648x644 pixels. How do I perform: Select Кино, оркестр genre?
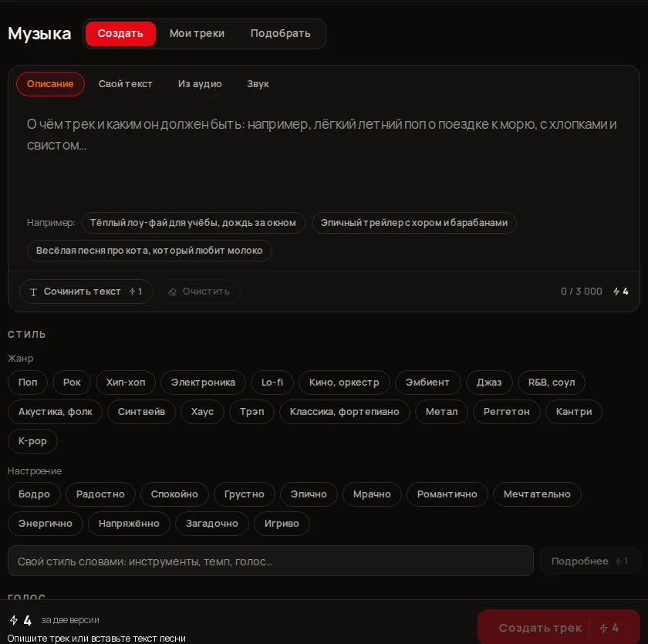click(344, 383)
